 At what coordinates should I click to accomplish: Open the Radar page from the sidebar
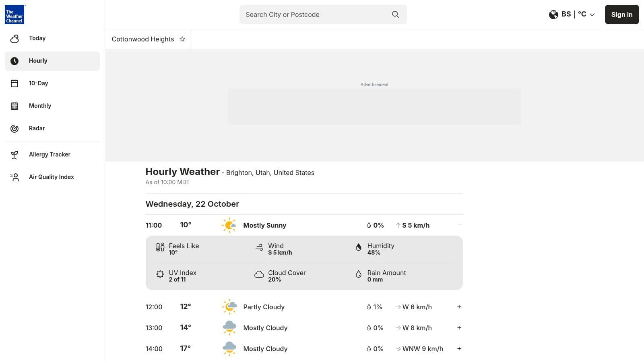pos(37,128)
